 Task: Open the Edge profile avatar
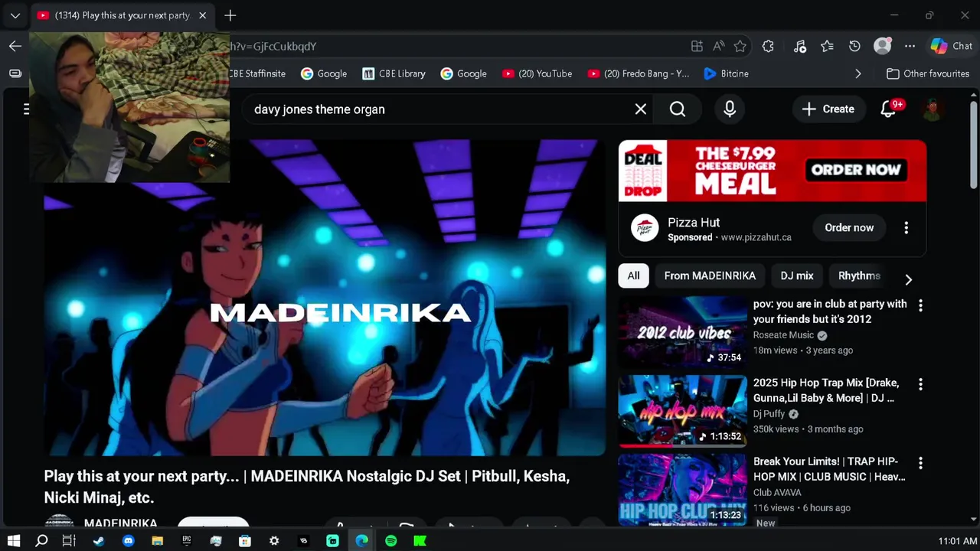point(883,46)
